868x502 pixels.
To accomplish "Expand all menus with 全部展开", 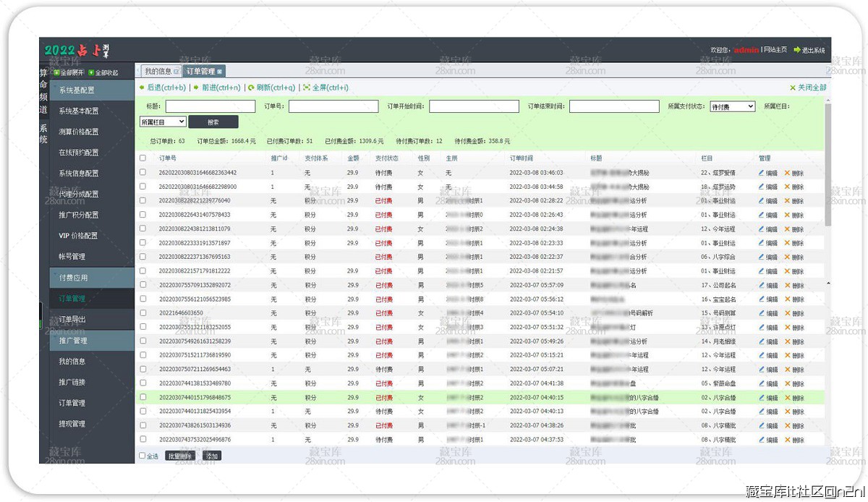I will click(57, 72).
